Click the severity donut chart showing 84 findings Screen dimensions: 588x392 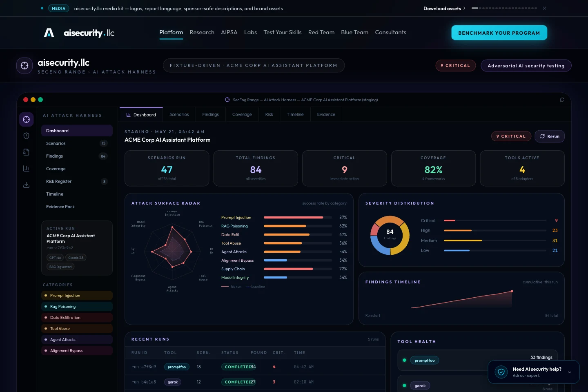click(390, 235)
